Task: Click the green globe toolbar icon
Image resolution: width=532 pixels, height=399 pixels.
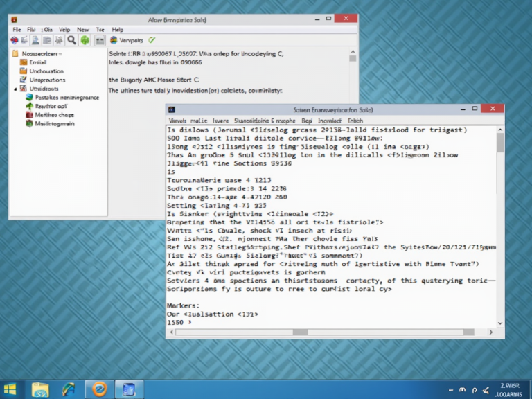Action: point(85,40)
